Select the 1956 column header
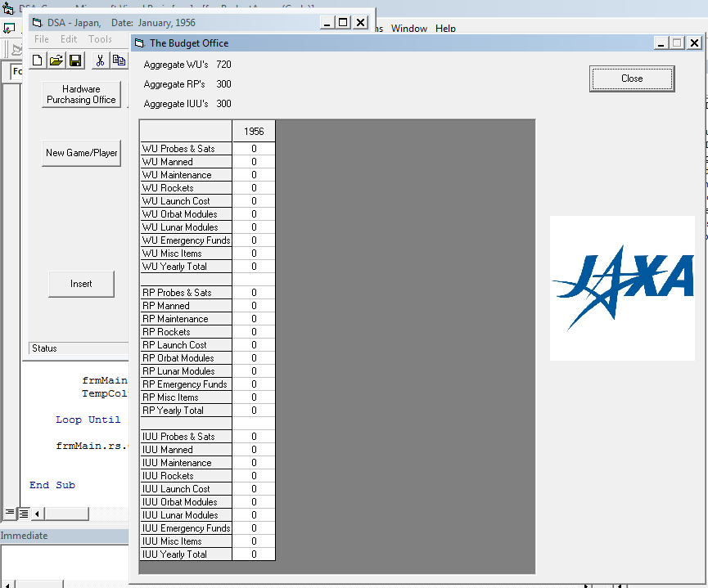 (x=254, y=132)
